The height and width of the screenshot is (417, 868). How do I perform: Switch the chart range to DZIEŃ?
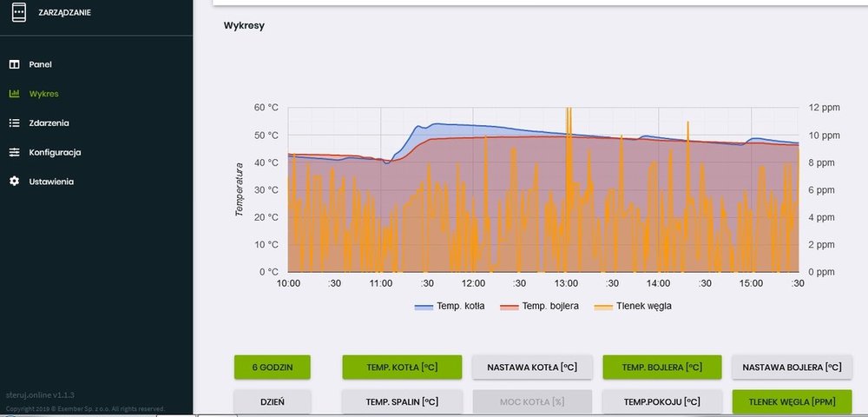(x=272, y=401)
